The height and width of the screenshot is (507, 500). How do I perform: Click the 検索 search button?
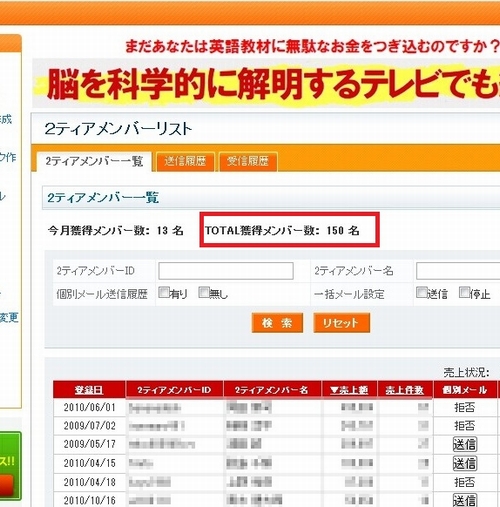click(277, 323)
